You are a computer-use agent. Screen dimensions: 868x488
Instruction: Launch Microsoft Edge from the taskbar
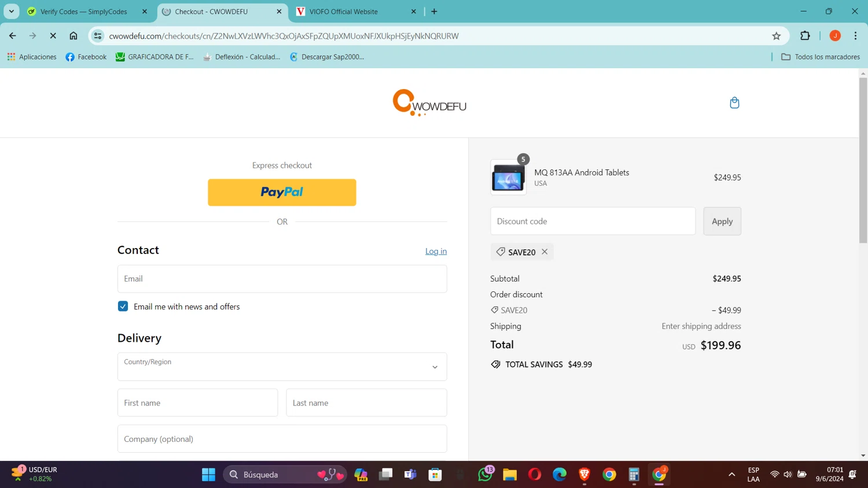(560, 475)
